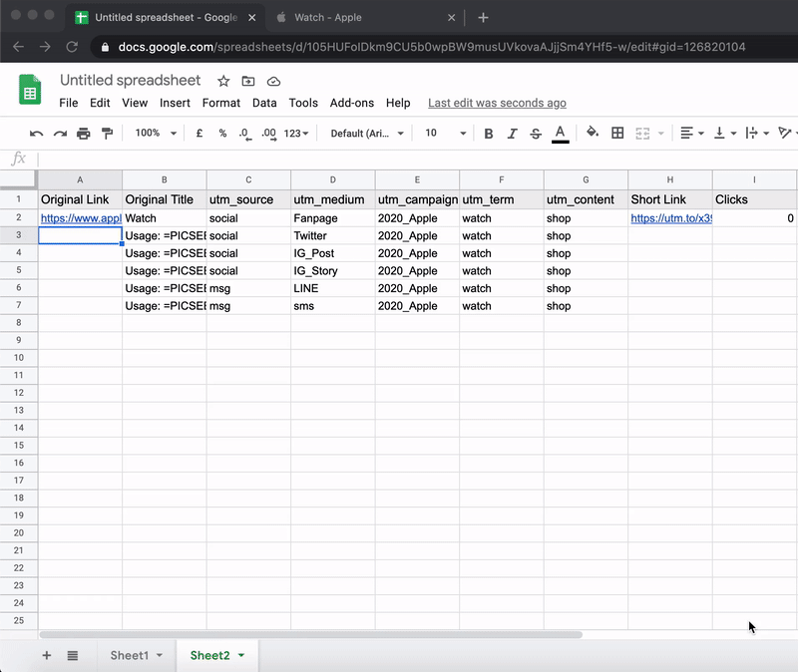Decrease decimal places icon
This screenshot has width=798, height=672.
[244, 134]
